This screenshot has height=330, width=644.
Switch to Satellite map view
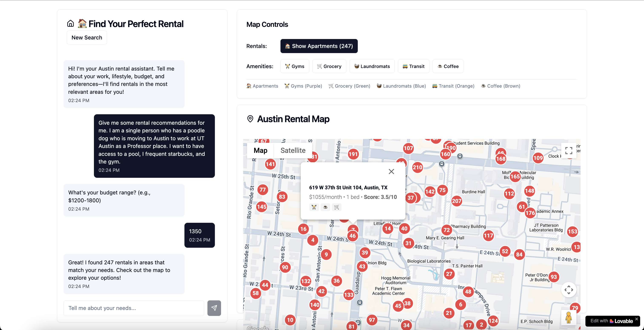[293, 150]
